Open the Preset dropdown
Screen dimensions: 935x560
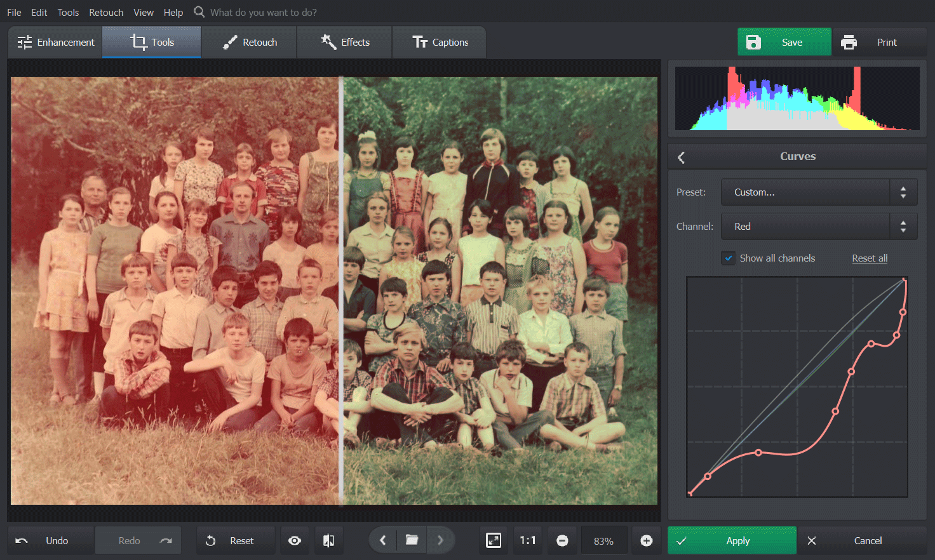point(819,192)
